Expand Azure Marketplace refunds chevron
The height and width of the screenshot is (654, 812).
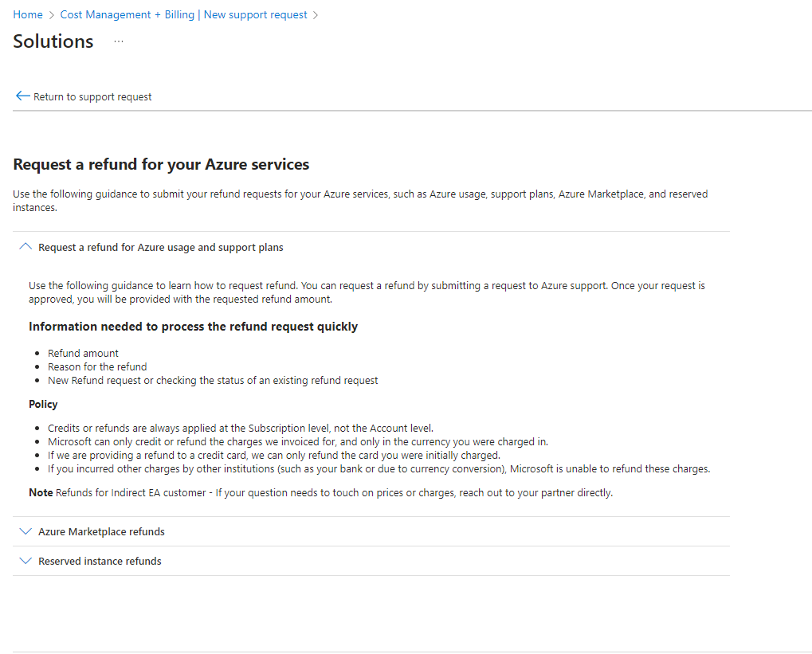(25, 531)
